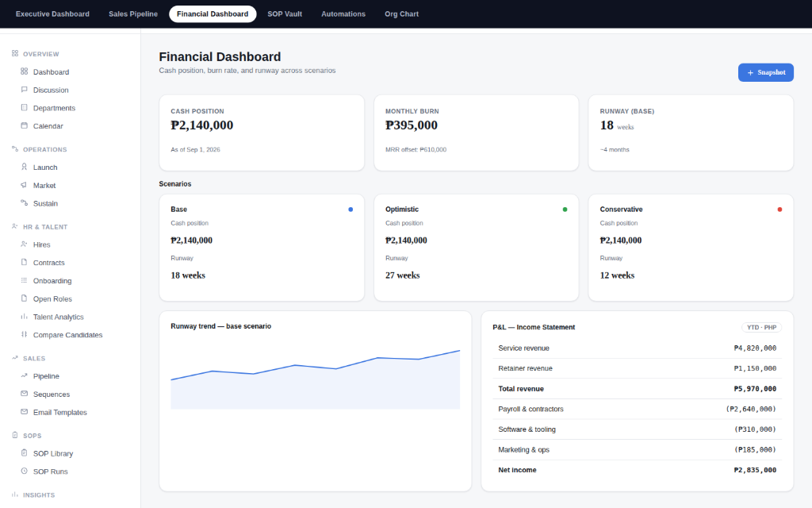The image size is (812, 508).
Task: Click the Monthly Burn value ₱395,000
Action: point(412,125)
